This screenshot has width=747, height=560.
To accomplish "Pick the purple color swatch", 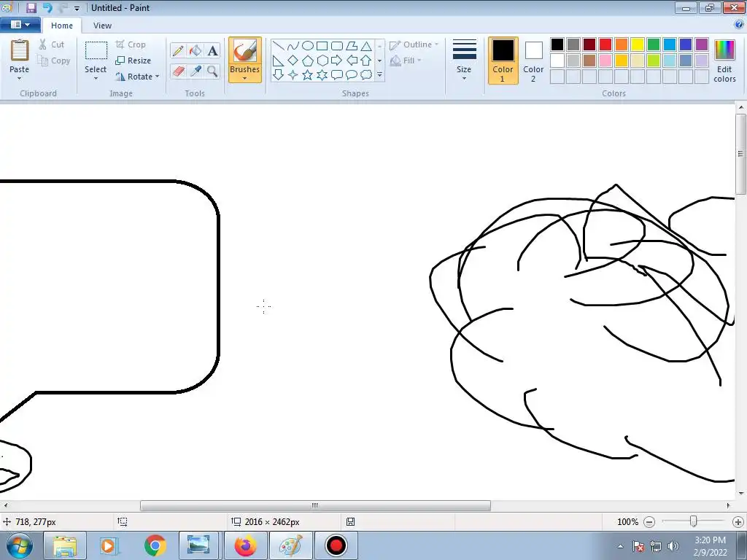I will tap(702, 44).
